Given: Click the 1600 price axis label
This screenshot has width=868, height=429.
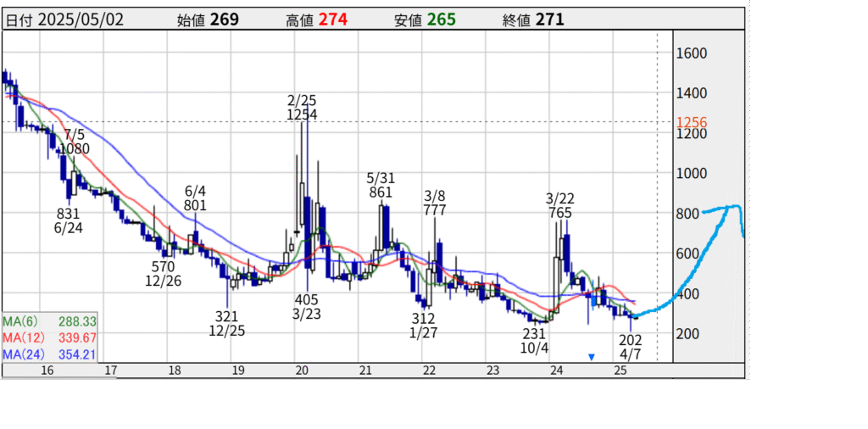Looking at the screenshot, I should point(692,53).
